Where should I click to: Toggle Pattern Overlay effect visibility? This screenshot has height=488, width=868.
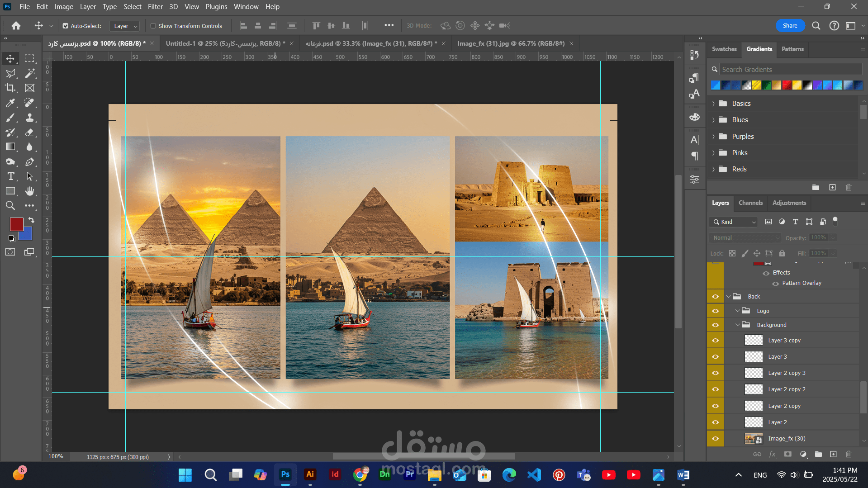tap(776, 284)
